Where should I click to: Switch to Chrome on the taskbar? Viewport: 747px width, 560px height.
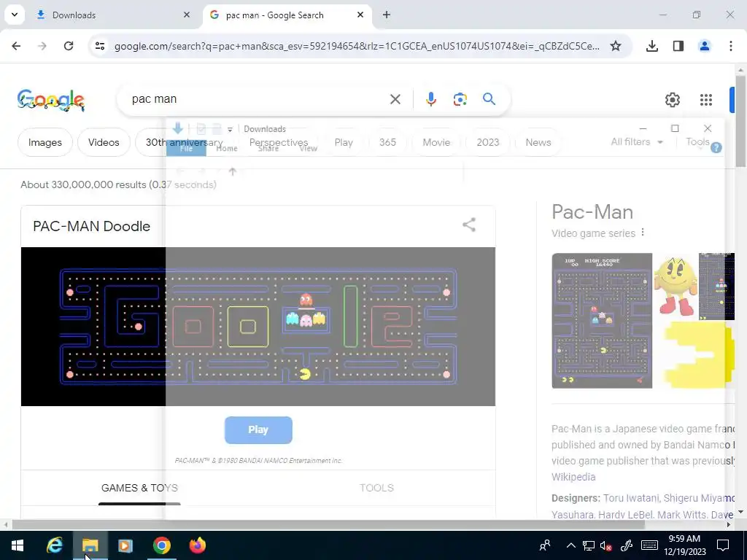click(162, 545)
